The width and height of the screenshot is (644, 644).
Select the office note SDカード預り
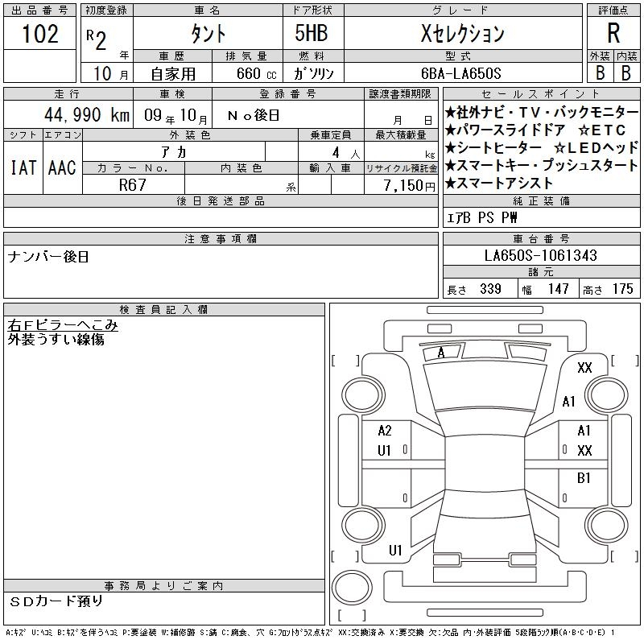coord(56,601)
